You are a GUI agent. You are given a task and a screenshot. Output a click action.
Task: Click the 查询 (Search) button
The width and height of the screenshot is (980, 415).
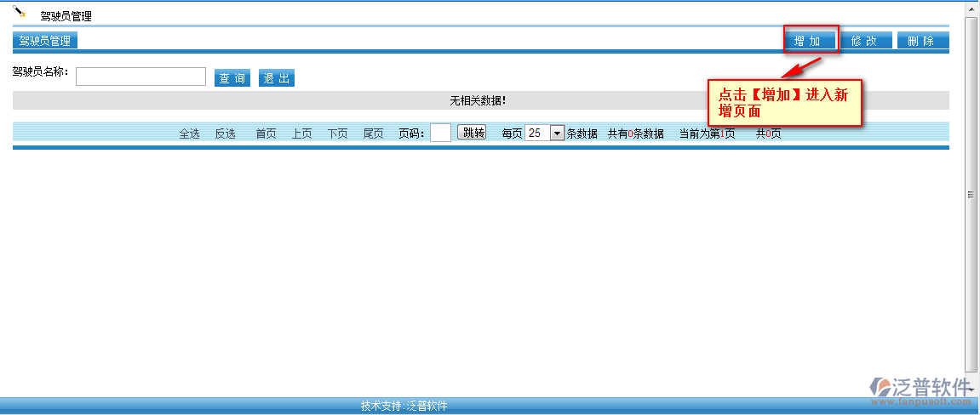232,78
